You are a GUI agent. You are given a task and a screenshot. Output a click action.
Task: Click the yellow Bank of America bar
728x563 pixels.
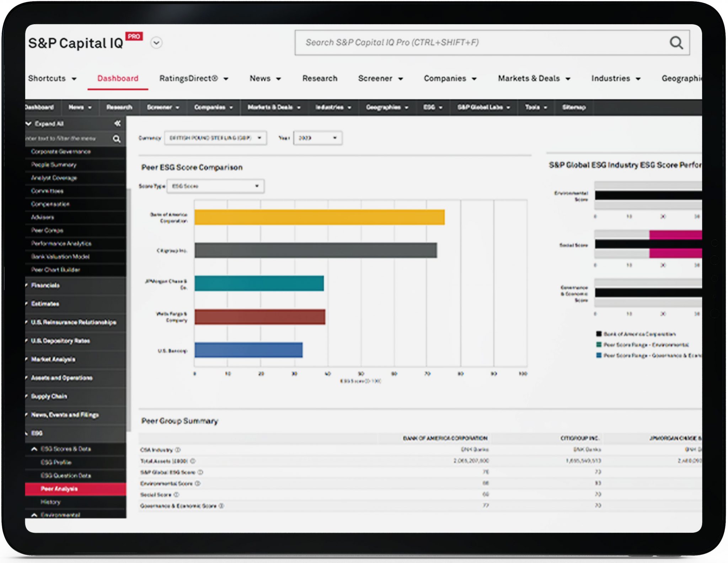320,217
